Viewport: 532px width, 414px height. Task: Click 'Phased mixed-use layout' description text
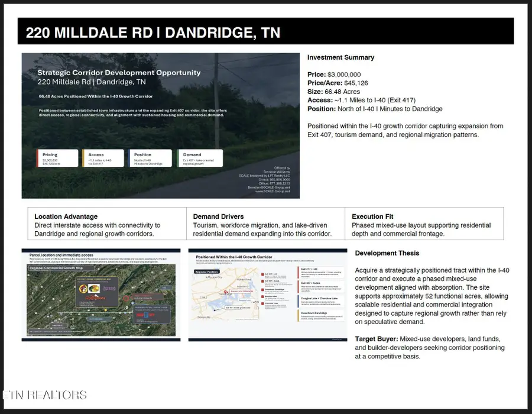[x=421, y=229]
